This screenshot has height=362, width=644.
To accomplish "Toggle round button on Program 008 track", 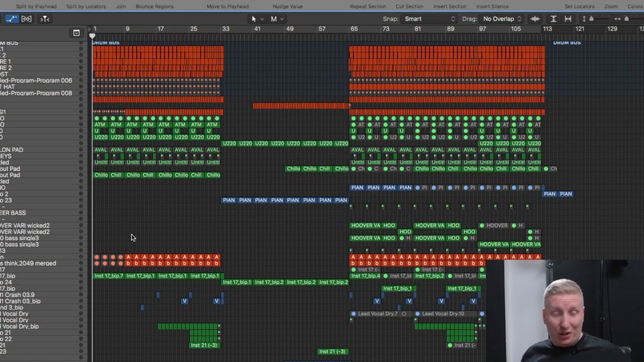I will click(81, 93).
